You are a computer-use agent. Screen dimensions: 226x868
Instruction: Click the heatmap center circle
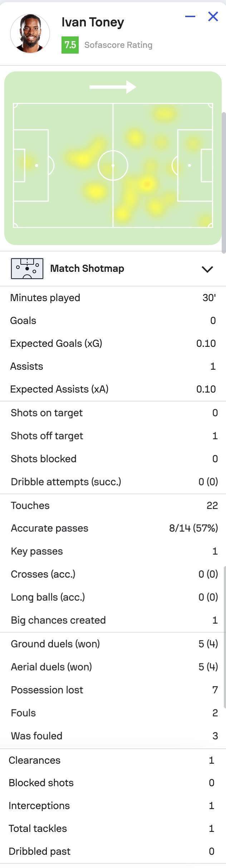click(x=113, y=165)
